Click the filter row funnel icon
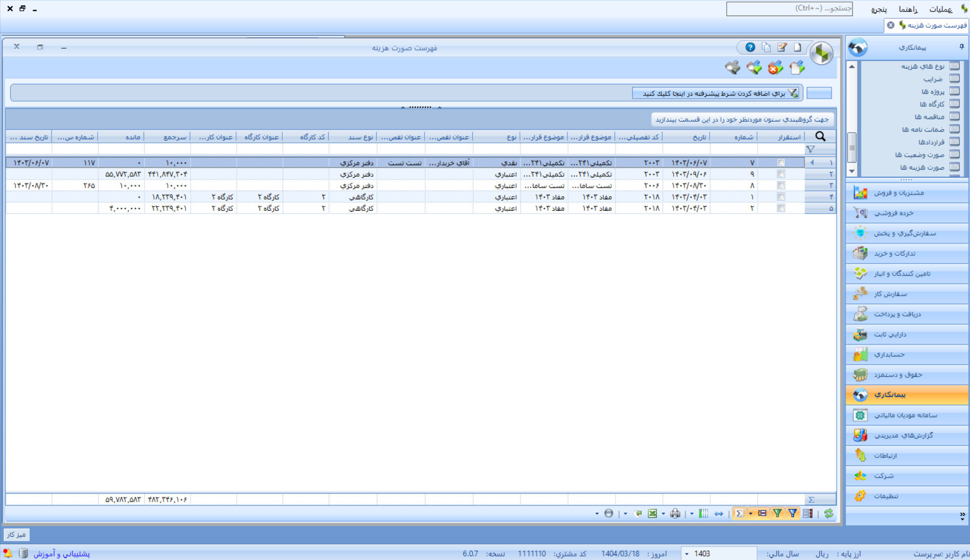The width and height of the screenshot is (970, 560). 811,149
